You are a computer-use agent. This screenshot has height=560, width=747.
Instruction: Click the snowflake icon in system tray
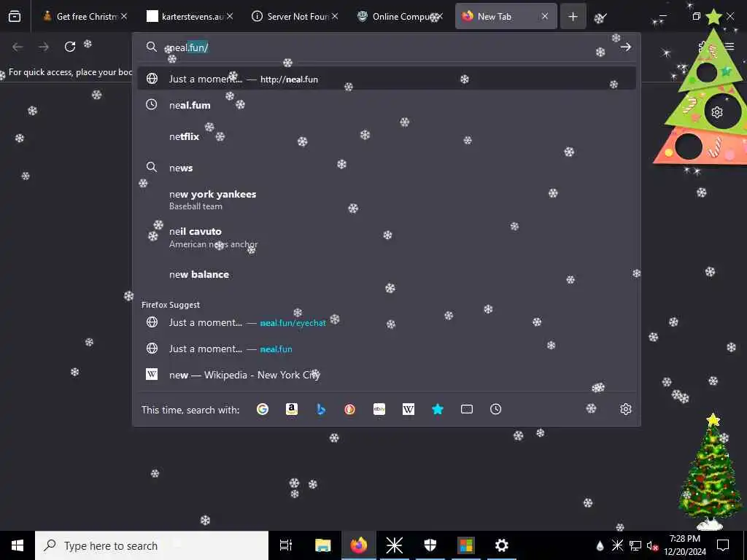[x=617, y=545]
